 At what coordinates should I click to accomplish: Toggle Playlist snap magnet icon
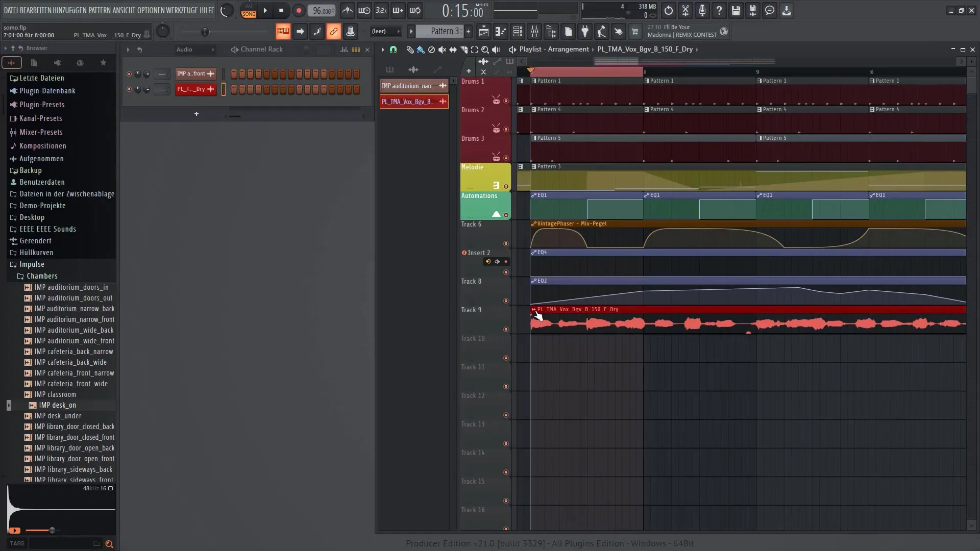coord(393,49)
